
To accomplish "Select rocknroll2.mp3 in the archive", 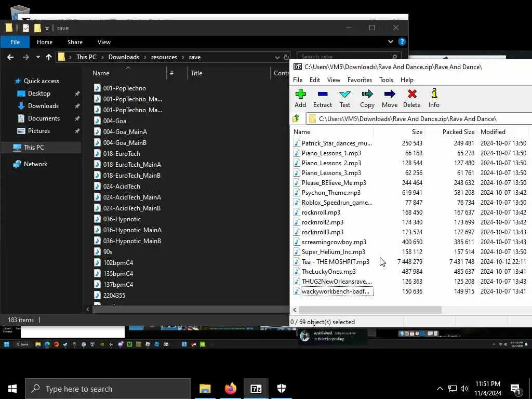I will coord(322,222).
